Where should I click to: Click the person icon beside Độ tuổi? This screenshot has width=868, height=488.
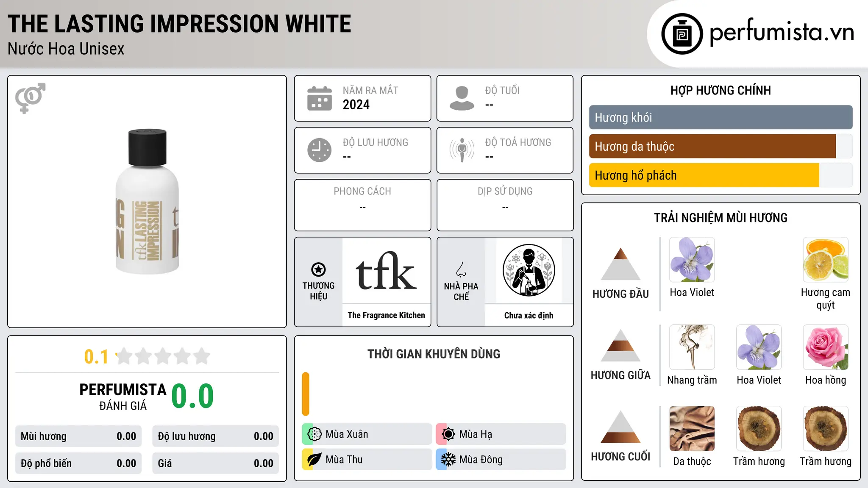coord(462,98)
